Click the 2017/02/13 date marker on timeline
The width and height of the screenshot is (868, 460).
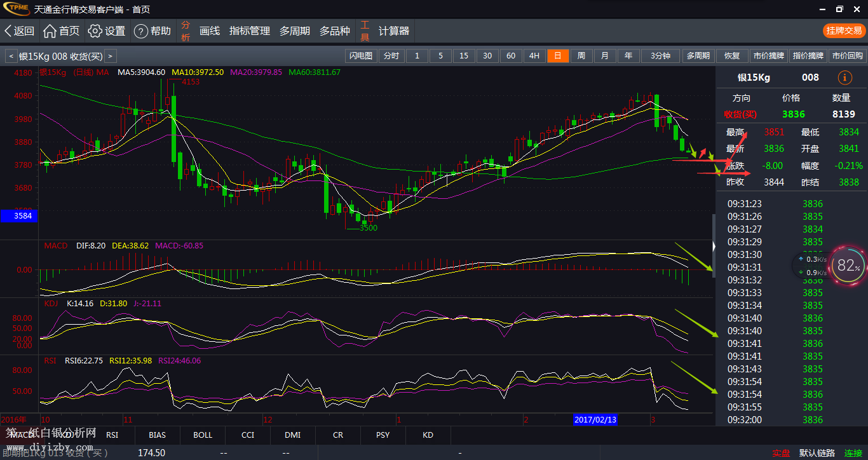595,420
